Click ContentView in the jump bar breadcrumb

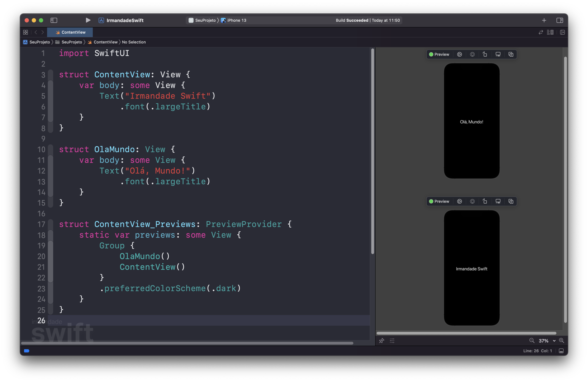coord(105,42)
